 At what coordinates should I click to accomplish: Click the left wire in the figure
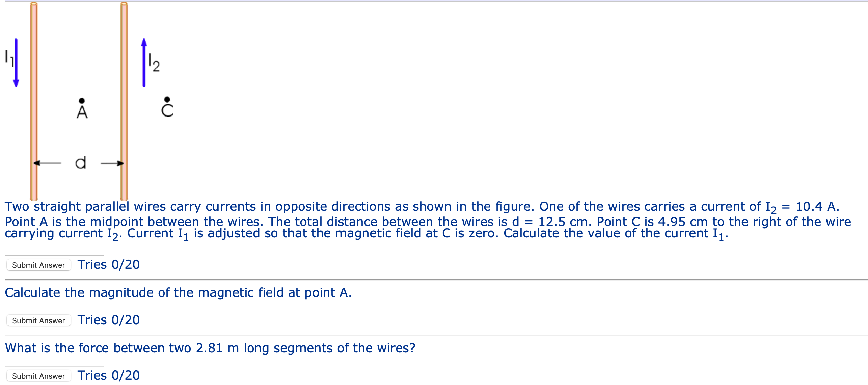click(x=34, y=135)
